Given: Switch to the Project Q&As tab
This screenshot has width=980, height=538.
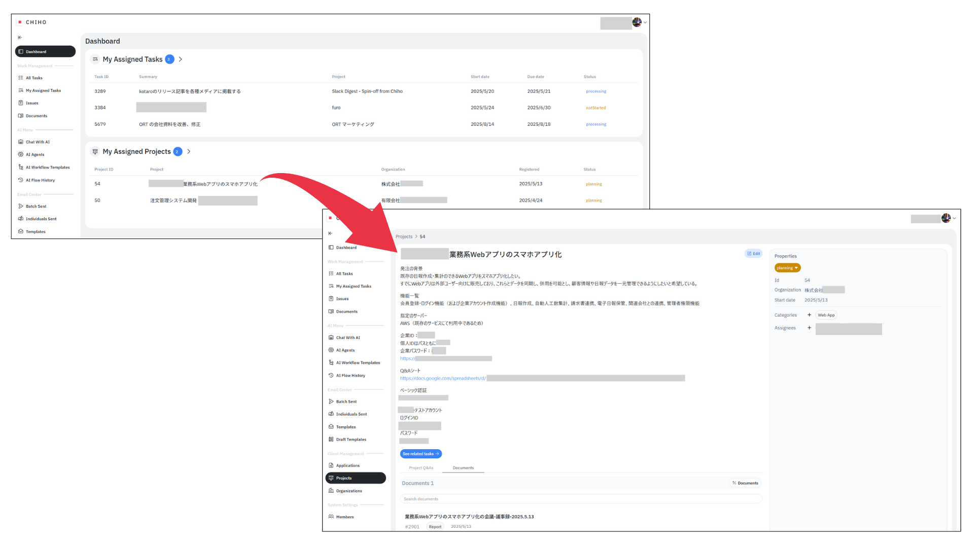Looking at the screenshot, I should point(421,468).
